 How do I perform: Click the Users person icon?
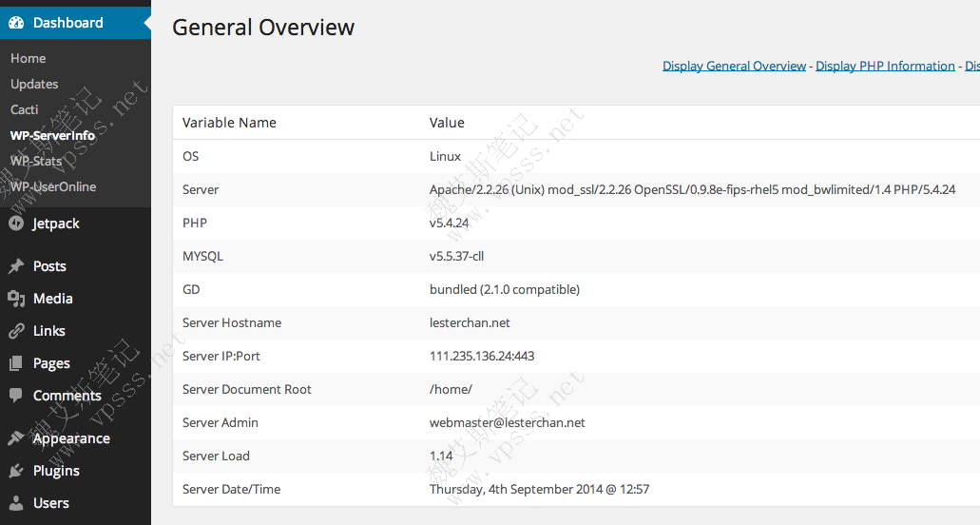(x=16, y=503)
